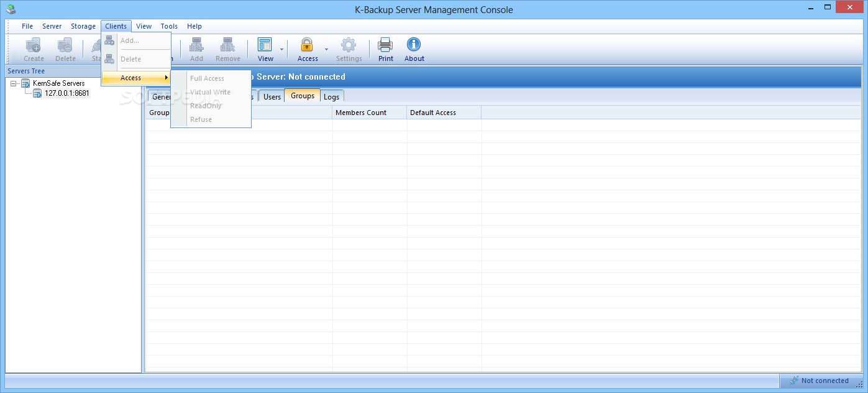
Task: Open the Tools menu
Action: (x=169, y=26)
